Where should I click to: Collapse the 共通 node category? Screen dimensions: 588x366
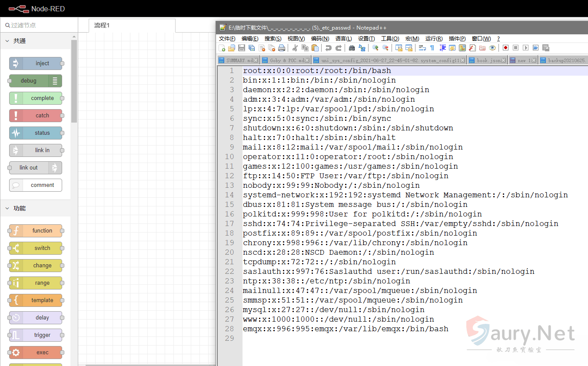[7, 41]
